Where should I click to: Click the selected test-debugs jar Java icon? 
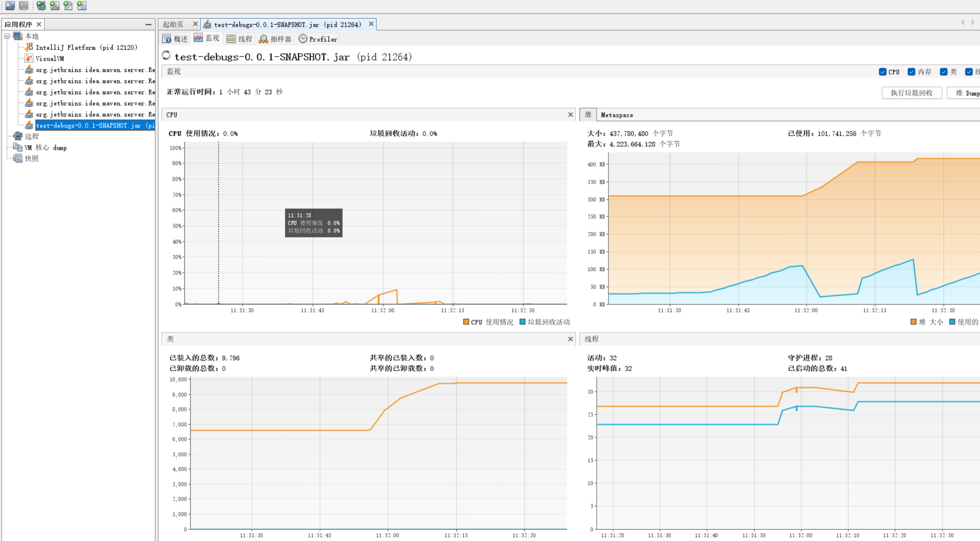coord(29,125)
